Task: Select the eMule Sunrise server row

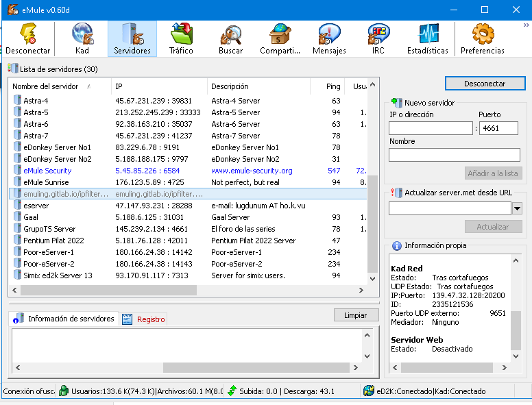Action: (x=189, y=182)
